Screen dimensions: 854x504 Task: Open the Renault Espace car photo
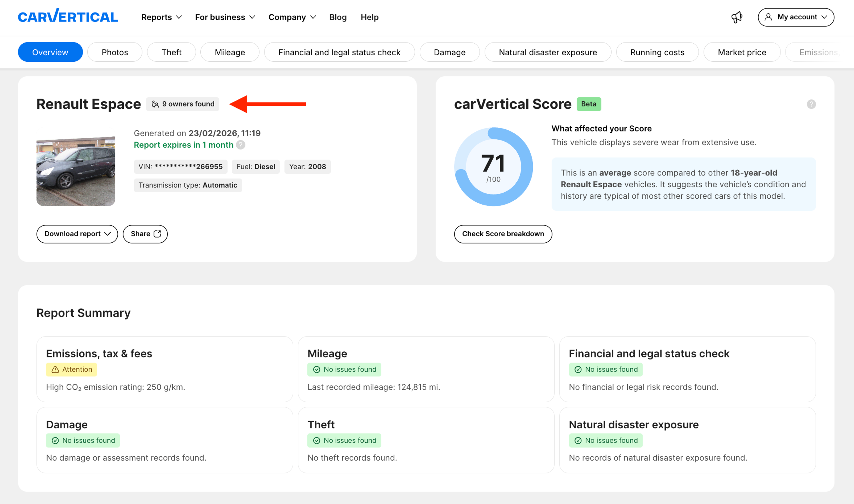pyautogui.click(x=76, y=167)
